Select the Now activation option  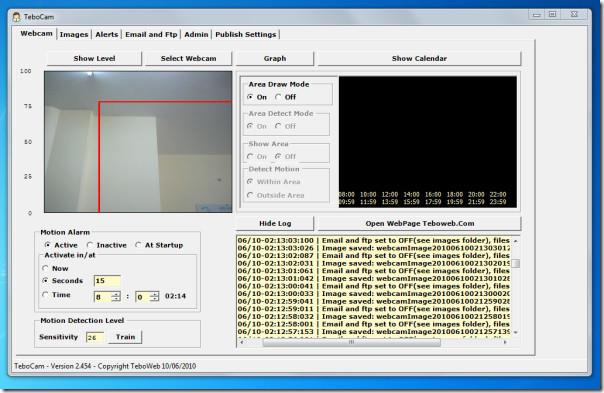coord(45,268)
